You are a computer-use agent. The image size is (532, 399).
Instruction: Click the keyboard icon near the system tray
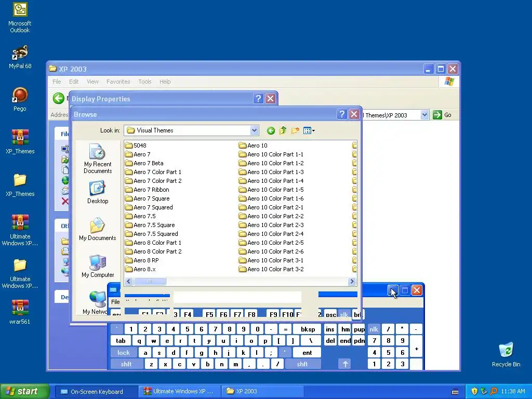click(x=455, y=392)
